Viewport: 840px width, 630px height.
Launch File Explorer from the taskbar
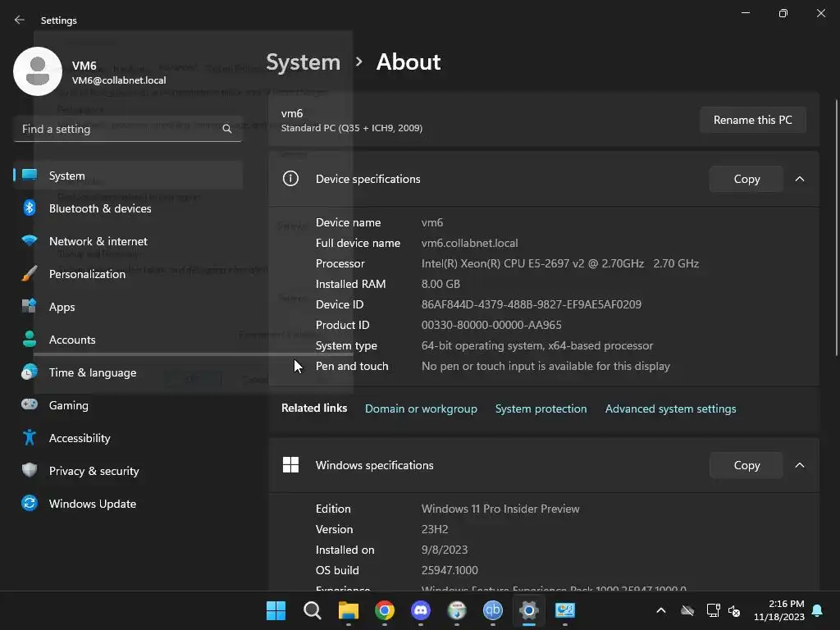coord(348,610)
